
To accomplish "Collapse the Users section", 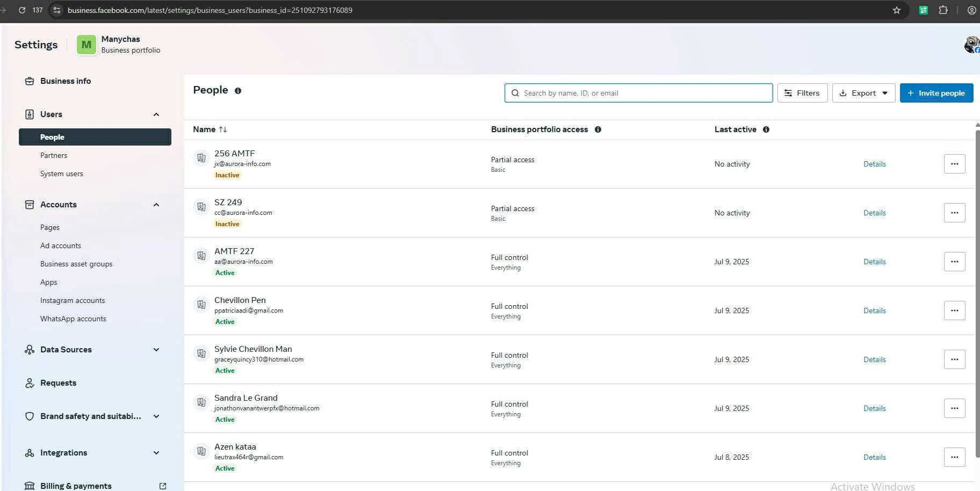I will tap(156, 114).
